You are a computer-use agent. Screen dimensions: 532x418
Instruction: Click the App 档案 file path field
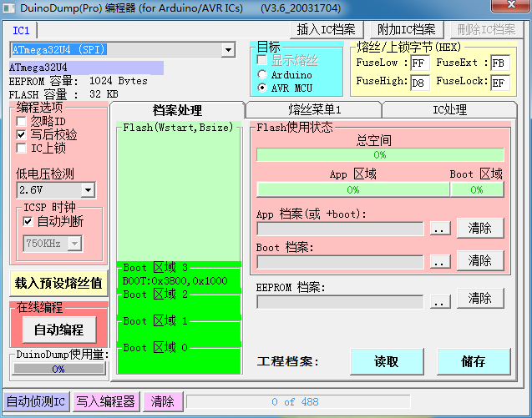[x=340, y=229]
